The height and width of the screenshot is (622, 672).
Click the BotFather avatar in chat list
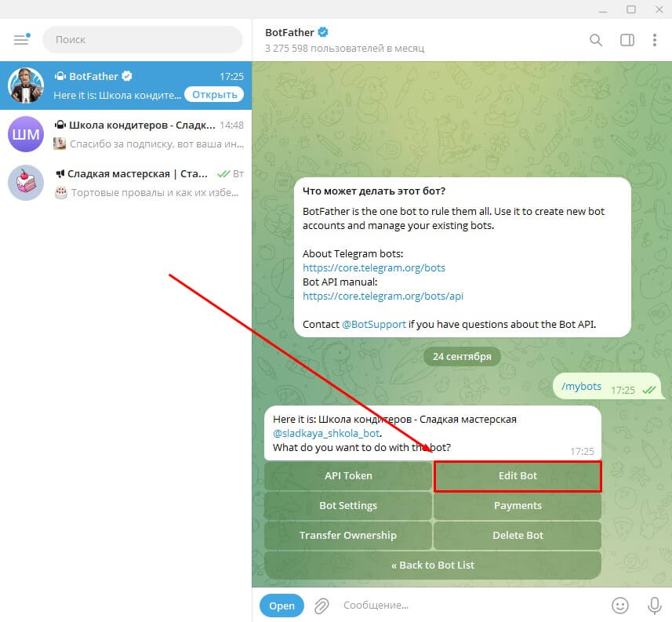[26, 85]
